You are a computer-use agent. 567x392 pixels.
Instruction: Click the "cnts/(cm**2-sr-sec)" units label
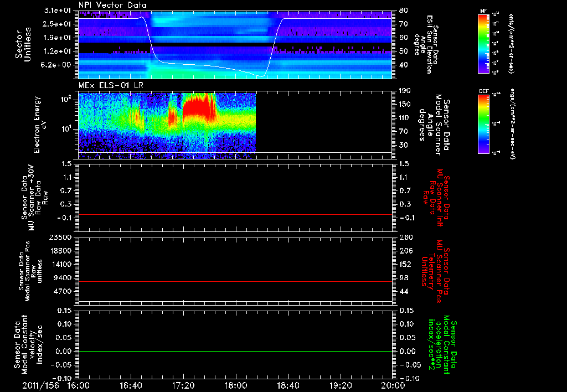tap(511, 44)
